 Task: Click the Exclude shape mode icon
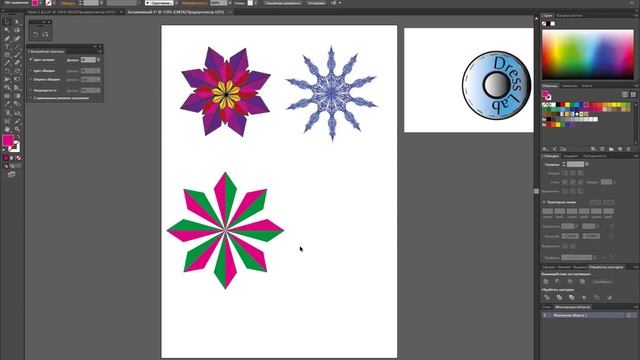pyautogui.click(x=582, y=282)
